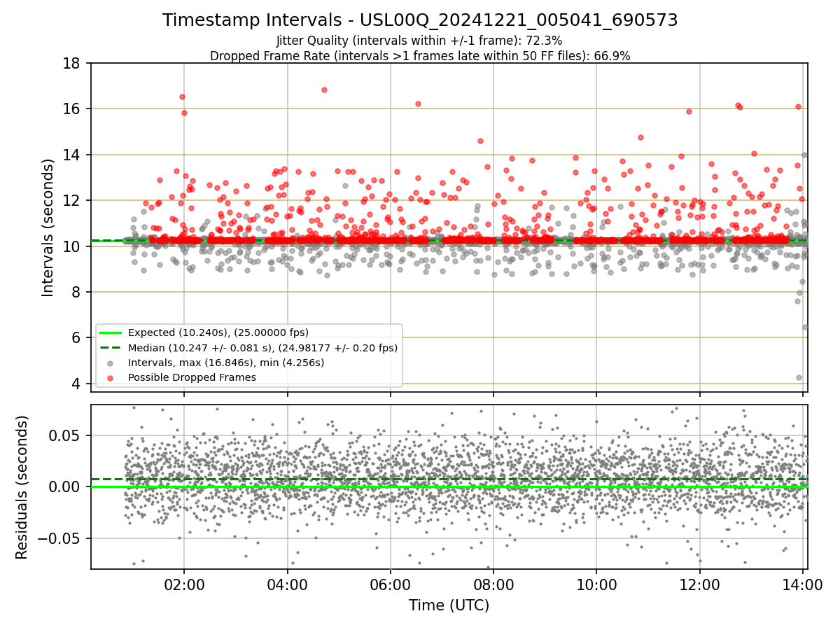
Task: Click the "08:00" x-axis tick label
Action: click(493, 584)
